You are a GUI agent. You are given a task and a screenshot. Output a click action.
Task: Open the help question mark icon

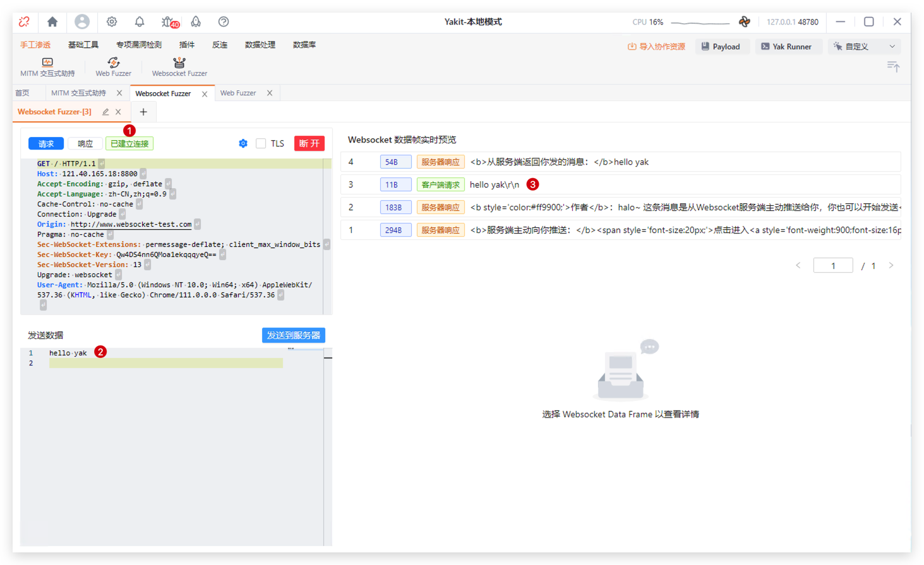(x=224, y=22)
